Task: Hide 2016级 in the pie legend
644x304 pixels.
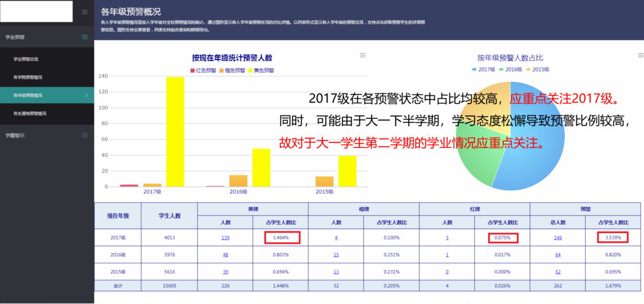Action: tap(510, 70)
